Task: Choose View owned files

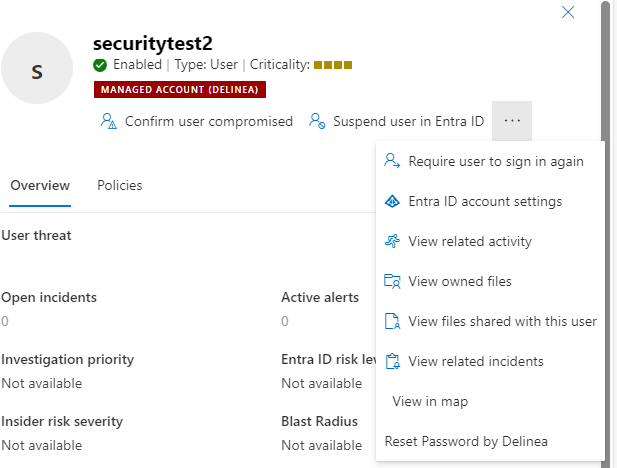Action: click(490, 281)
